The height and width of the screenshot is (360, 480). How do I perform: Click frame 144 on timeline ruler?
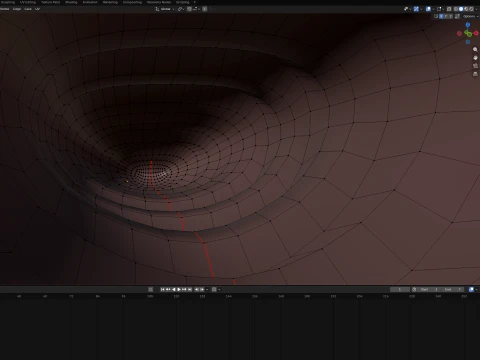(x=228, y=296)
